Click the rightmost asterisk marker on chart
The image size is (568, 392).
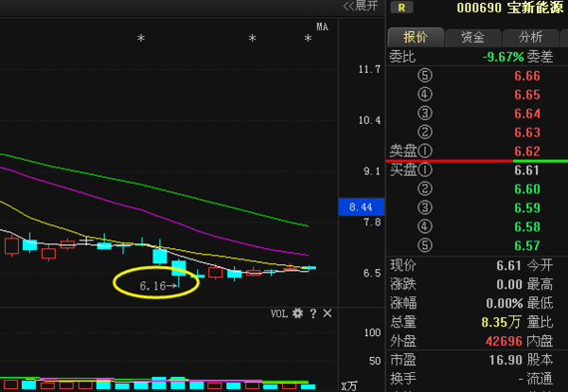point(308,39)
